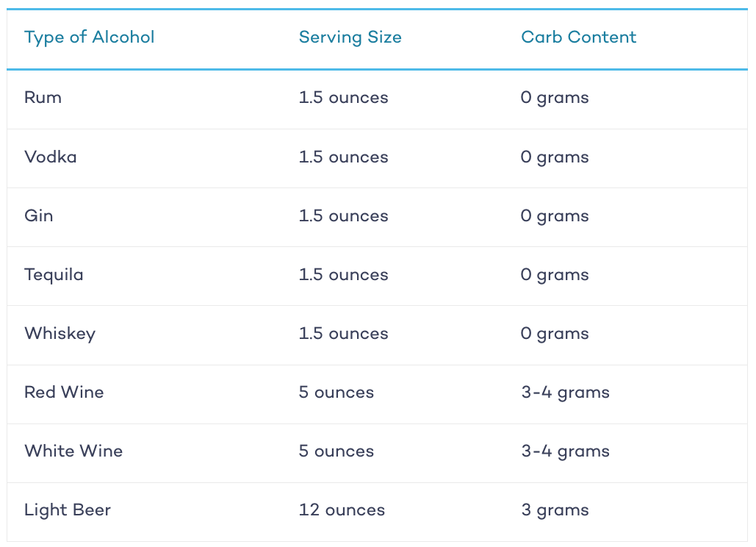Select Light Beer's 3 grams carb value
The height and width of the screenshot is (547, 756).
click(x=555, y=510)
